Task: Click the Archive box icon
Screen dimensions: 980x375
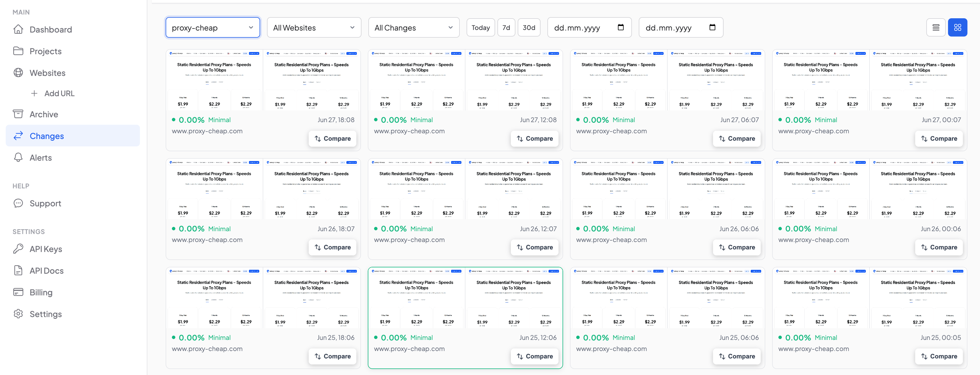Action: point(18,114)
